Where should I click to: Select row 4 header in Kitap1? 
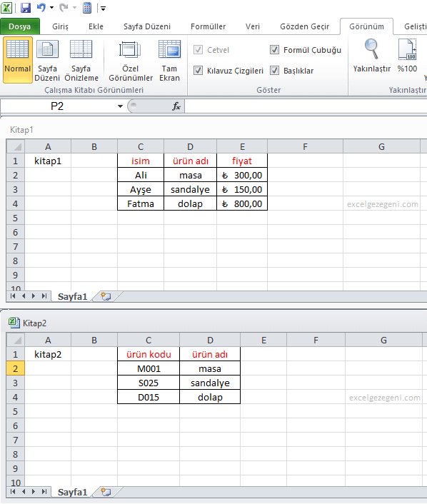click(16, 203)
